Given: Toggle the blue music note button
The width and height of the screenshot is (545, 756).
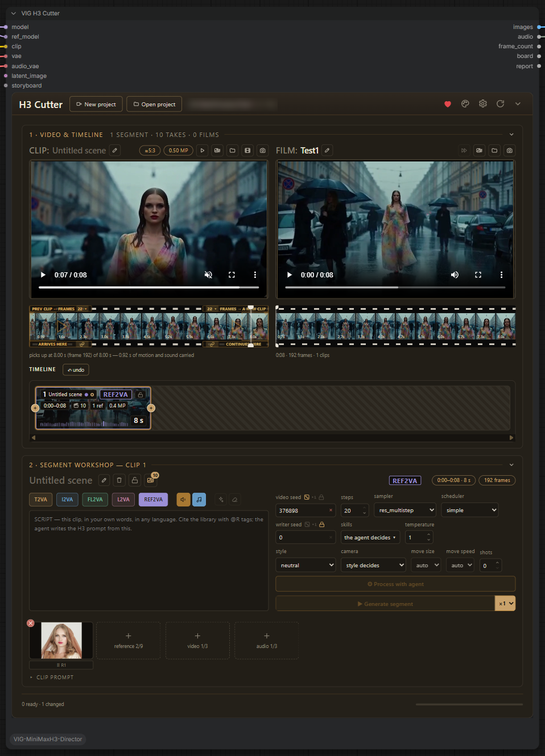Looking at the screenshot, I should coord(199,500).
